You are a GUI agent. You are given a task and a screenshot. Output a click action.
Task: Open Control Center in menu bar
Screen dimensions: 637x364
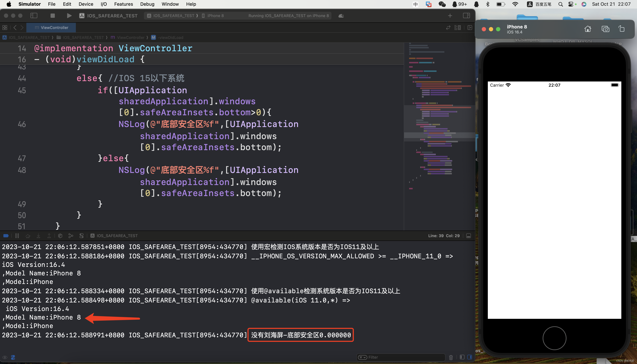(571, 4)
